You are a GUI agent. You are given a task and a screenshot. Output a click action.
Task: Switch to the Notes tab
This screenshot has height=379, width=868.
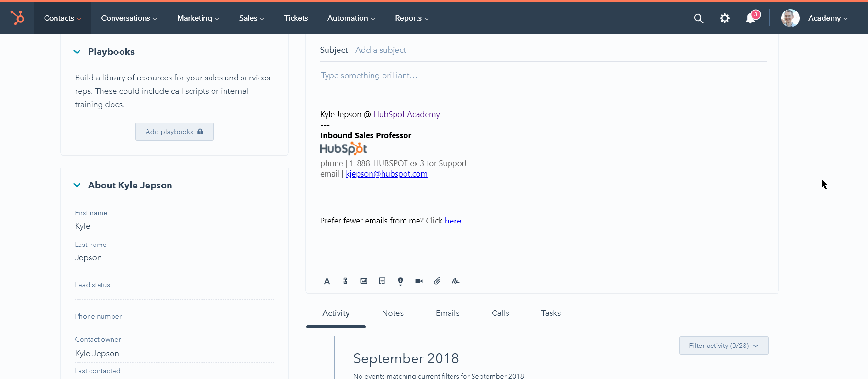pyautogui.click(x=393, y=313)
